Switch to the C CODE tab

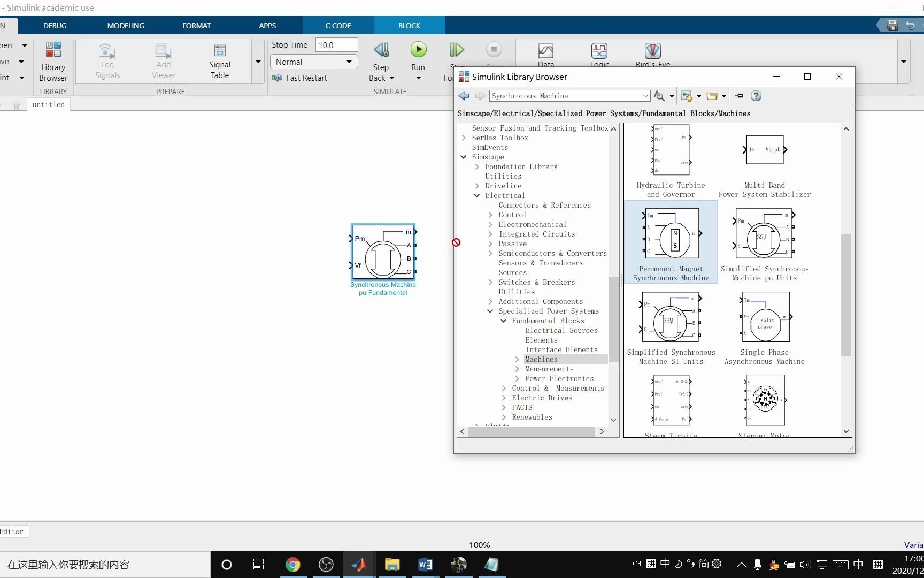pyautogui.click(x=338, y=25)
